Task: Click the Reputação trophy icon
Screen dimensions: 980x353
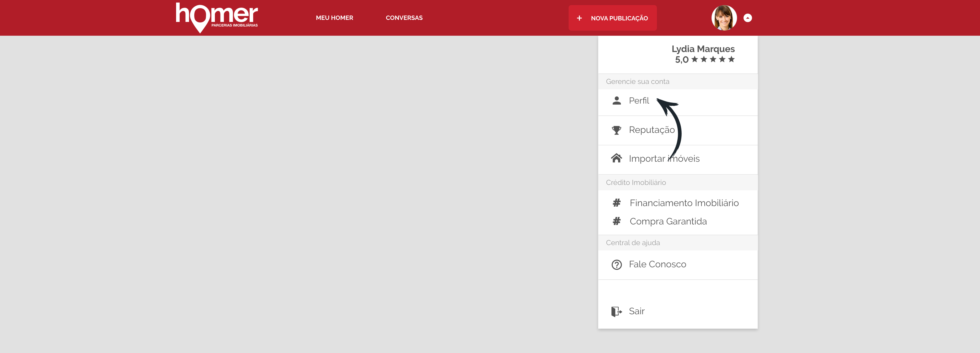Action: tap(616, 130)
